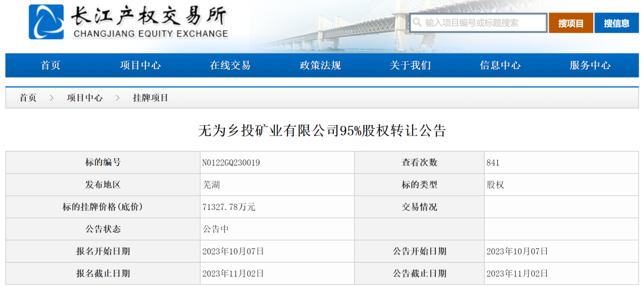
Task: Open the 关于我们 navigation item
Action: [x=410, y=66]
